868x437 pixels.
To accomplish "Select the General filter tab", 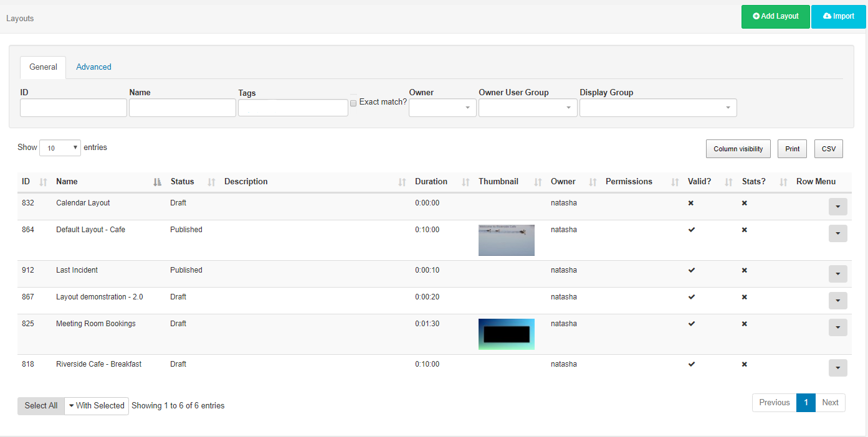I will coord(43,67).
